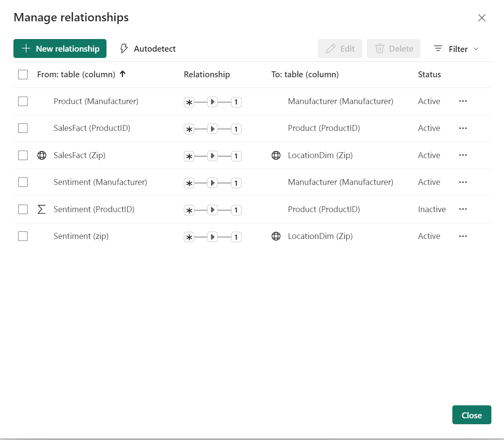
Task: Click the globe icon beside SalesFact (Zip)
Action: pyautogui.click(x=42, y=155)
